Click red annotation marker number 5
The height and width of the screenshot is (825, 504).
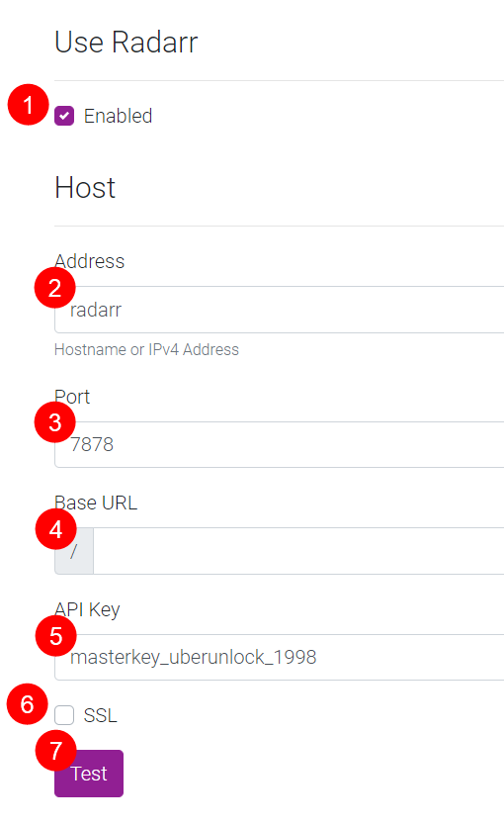55,636
